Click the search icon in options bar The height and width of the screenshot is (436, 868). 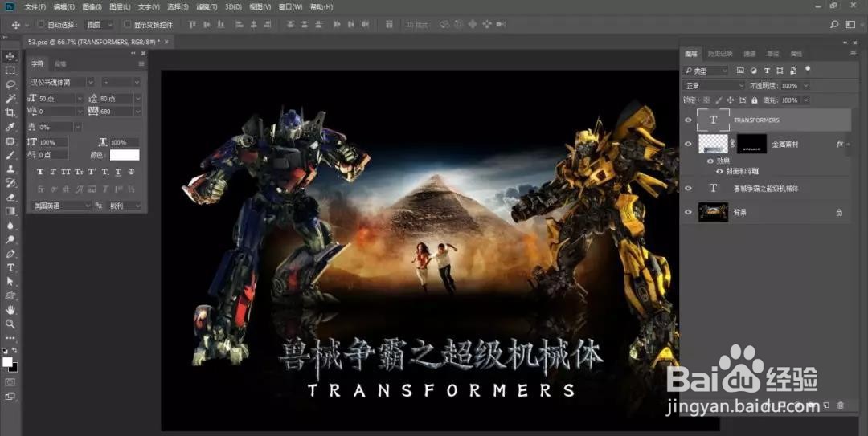point(834,24)
